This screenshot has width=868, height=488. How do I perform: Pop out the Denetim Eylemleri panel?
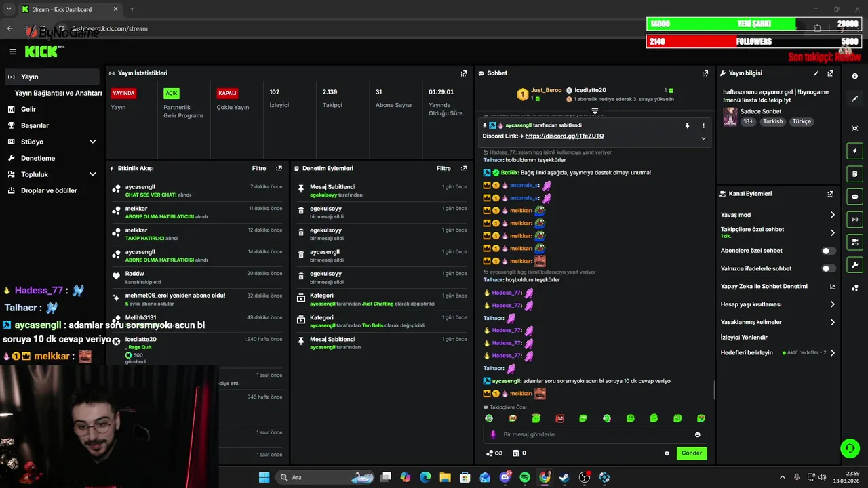pyautogui.click(x=464, y=169)
